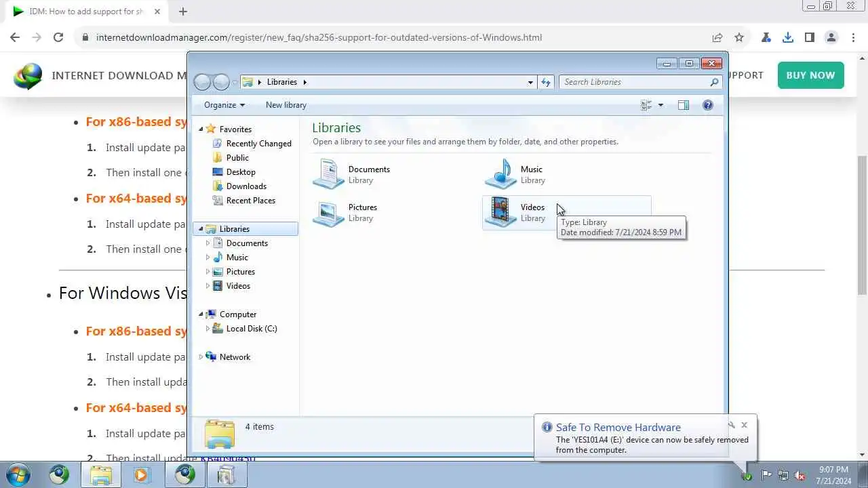The image size is (868, 488).
Task: Click the wrench icon on notification balloon
Action: click(731, 425)
